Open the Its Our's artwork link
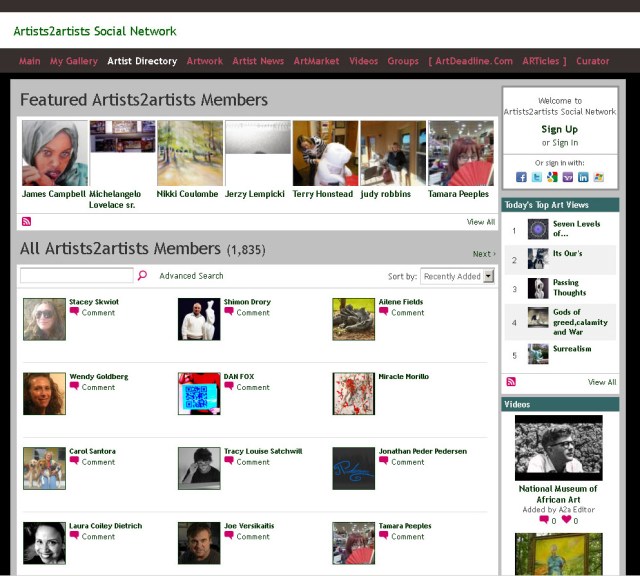Image resolution: width=640 pixels, height=576 pixels. (567, 254)
